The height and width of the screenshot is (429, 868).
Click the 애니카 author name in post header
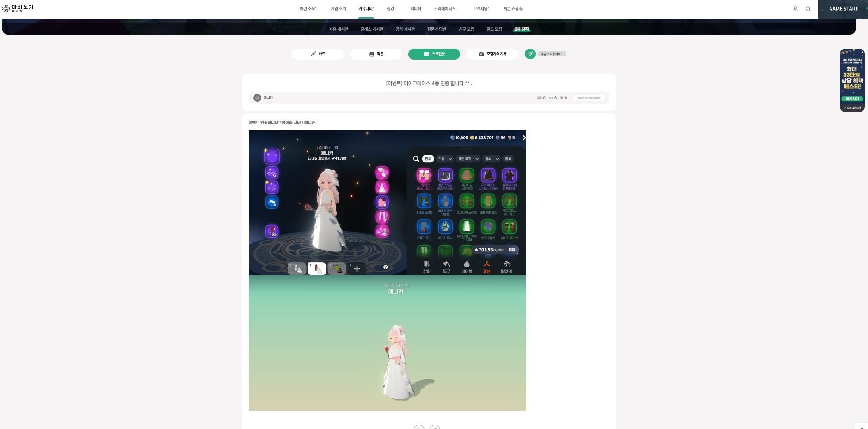pyautogui.click(x=268, y=98)
